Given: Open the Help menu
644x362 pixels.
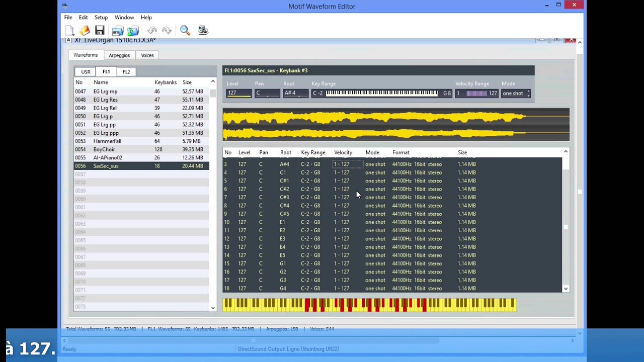Looking at the screenshot, I should tap(146, 18).
